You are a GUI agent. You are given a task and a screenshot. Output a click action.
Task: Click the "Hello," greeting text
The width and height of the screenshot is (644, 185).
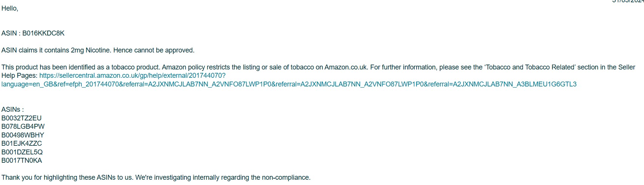point(10,8)
